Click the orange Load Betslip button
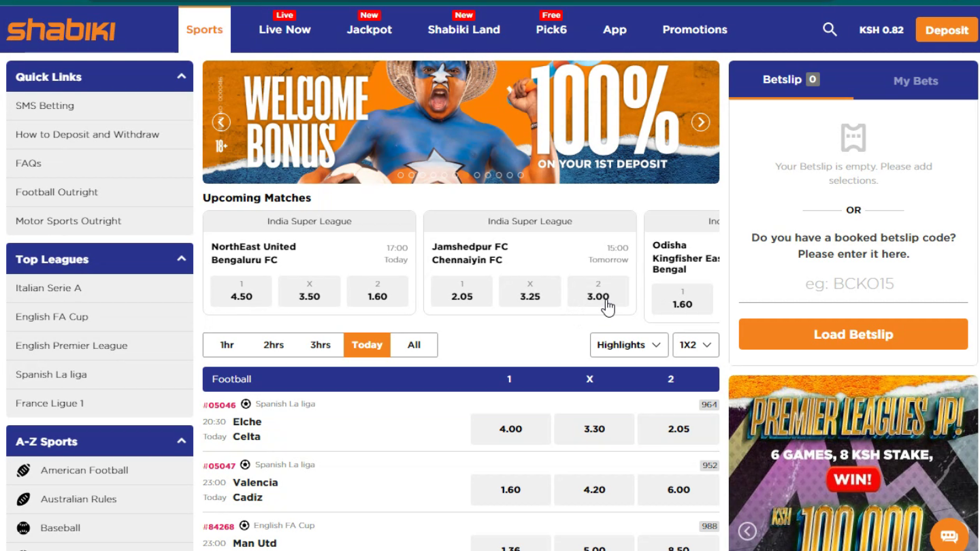980x551 pixels. tap(853, 334)
